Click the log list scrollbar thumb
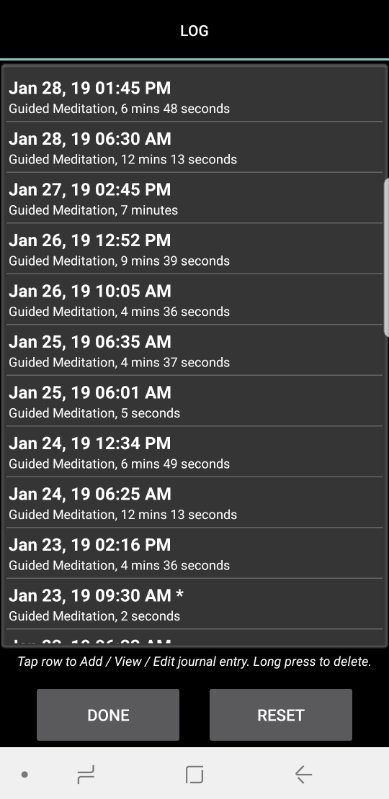Viewport: 389px width, 799px height. click(x=386, y=257)
